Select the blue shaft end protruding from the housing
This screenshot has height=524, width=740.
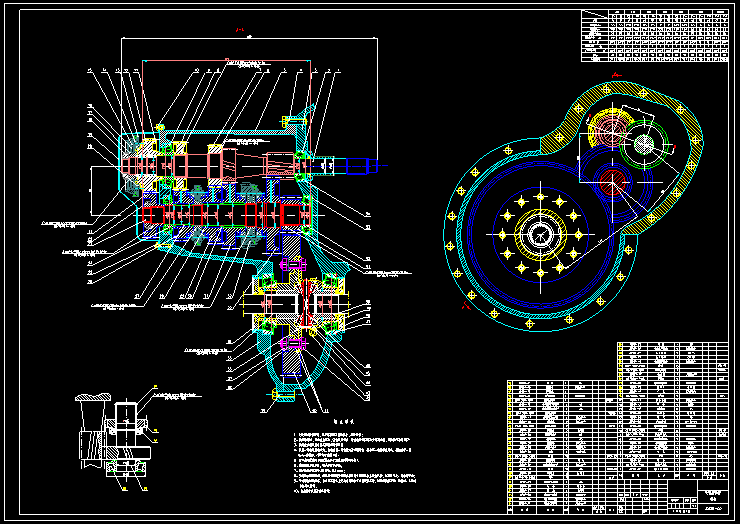tap(362, 166)
